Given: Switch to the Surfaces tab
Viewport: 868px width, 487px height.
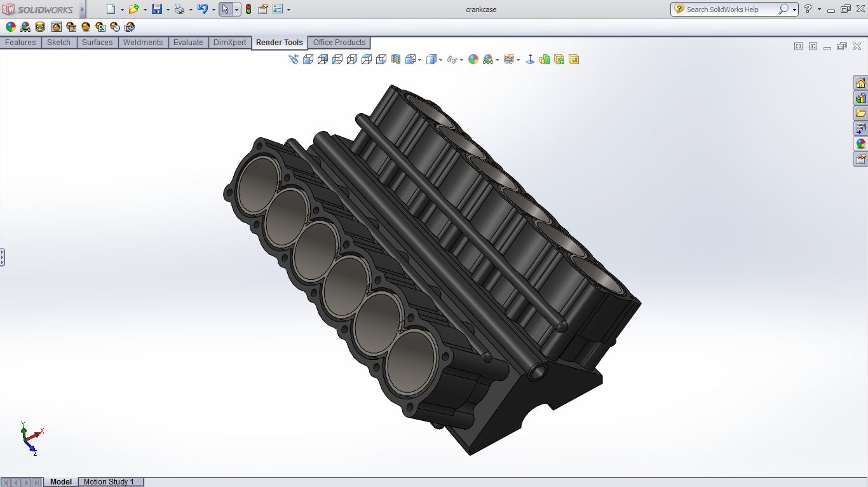Looking at the screenshot, I should [x=97, y=43].
